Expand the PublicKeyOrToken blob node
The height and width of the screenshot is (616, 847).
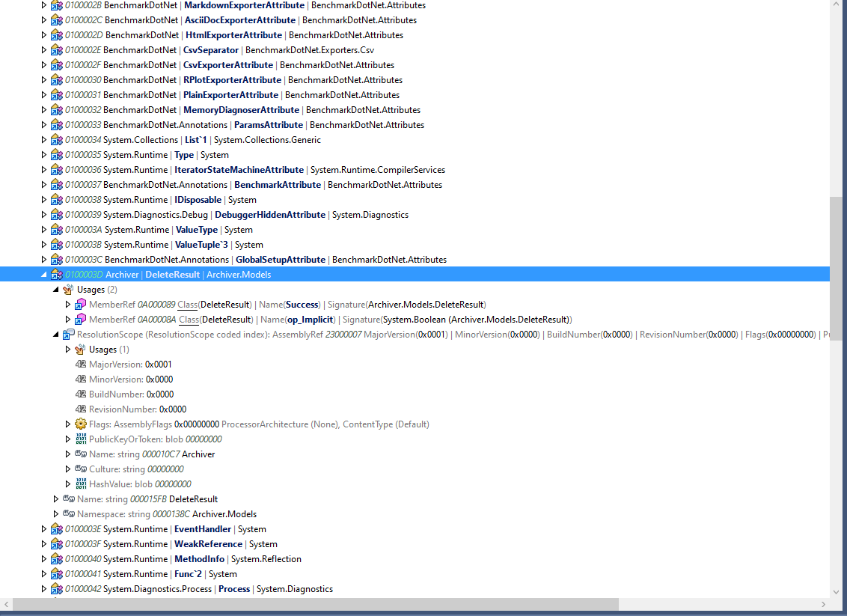point(68,439)
